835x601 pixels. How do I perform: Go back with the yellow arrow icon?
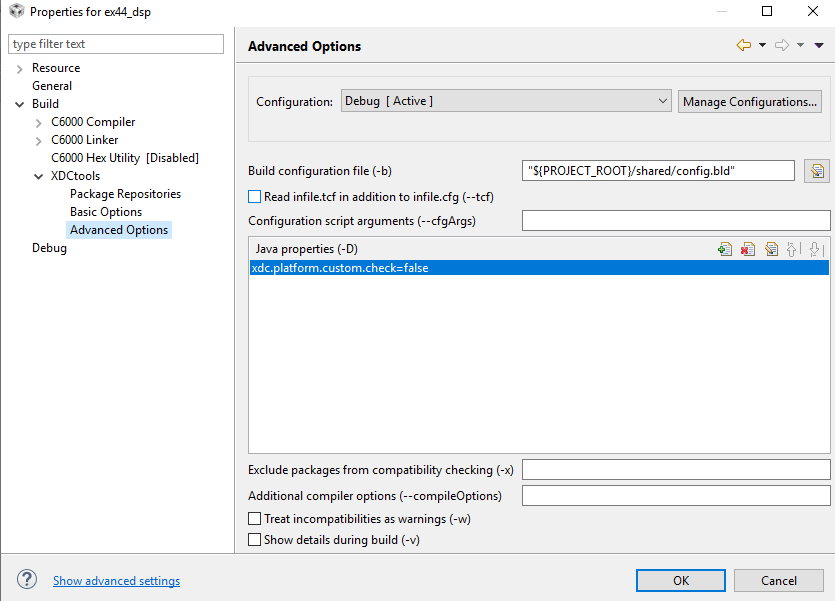tap(743, 45)
